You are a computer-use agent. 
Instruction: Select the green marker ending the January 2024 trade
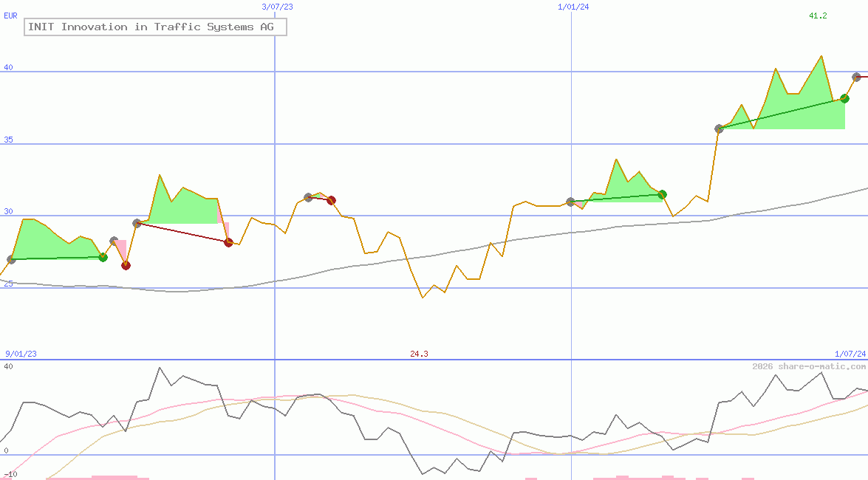tap(663, 194)
